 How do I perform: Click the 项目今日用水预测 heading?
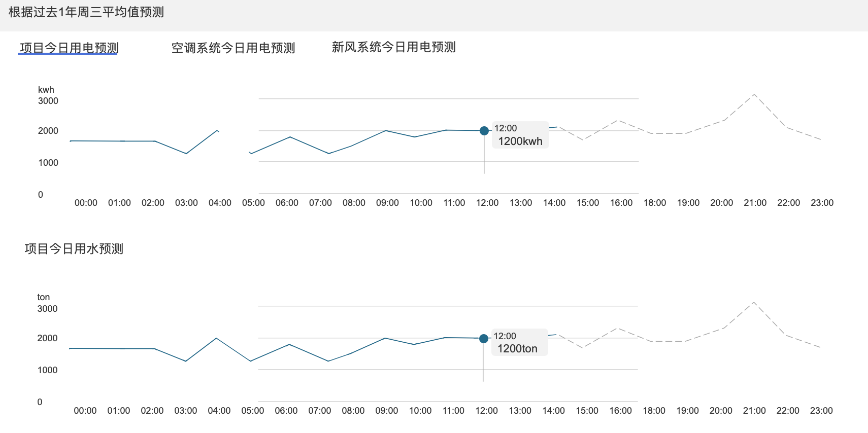74,249
